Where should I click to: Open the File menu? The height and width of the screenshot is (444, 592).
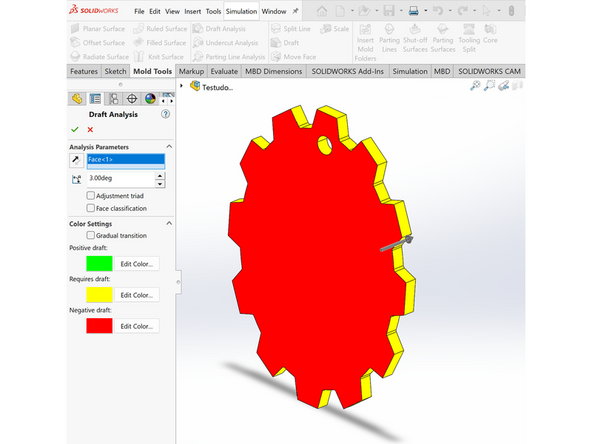[x=139, y=11]
